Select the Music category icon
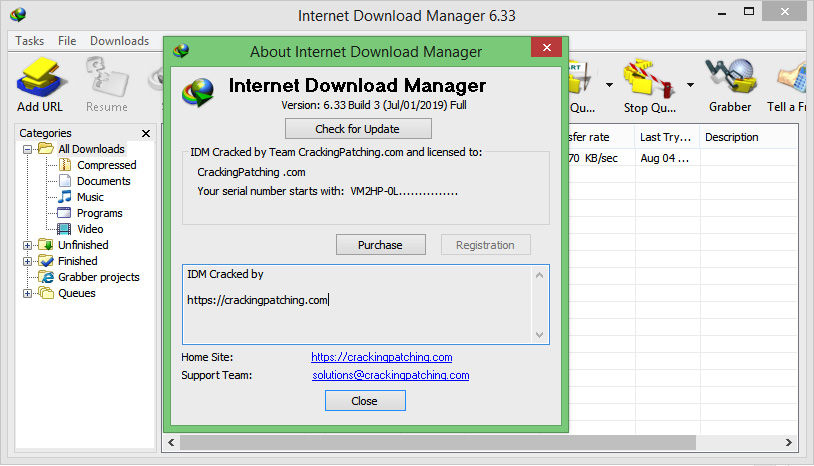 65,197
